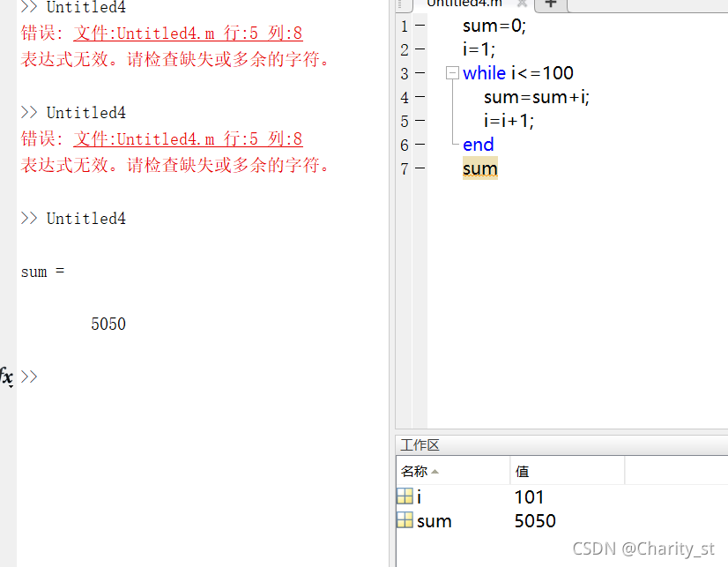Click the value 101 of variable i
The height and width of the screenshot is (567, 728).
530,497
